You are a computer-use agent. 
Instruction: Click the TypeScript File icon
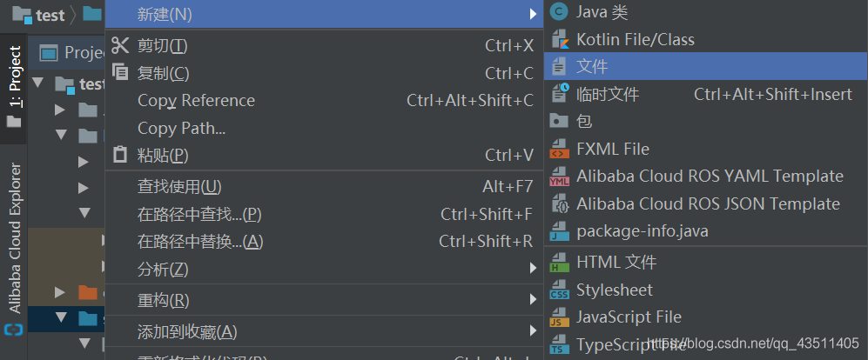[560, 344]
